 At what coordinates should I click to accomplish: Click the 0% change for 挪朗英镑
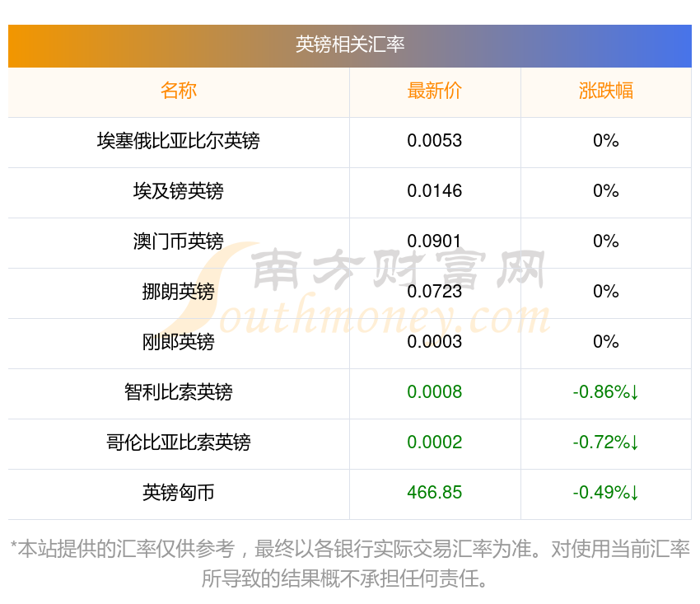[x=606, y=292]
